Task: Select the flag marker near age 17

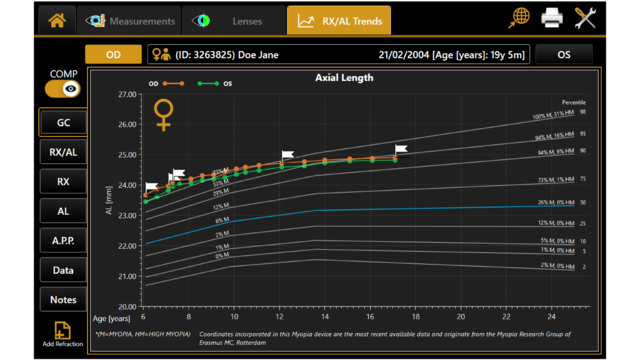Action: coord(401,149)
